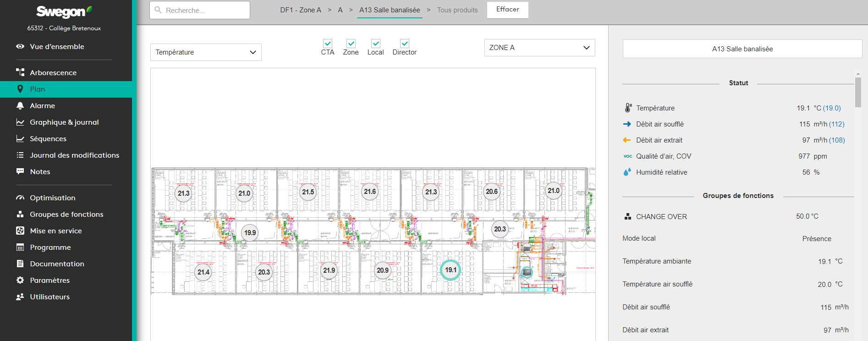Expand the Température dropdown
This screenshot has height=341, width=868.
point(206,52)
